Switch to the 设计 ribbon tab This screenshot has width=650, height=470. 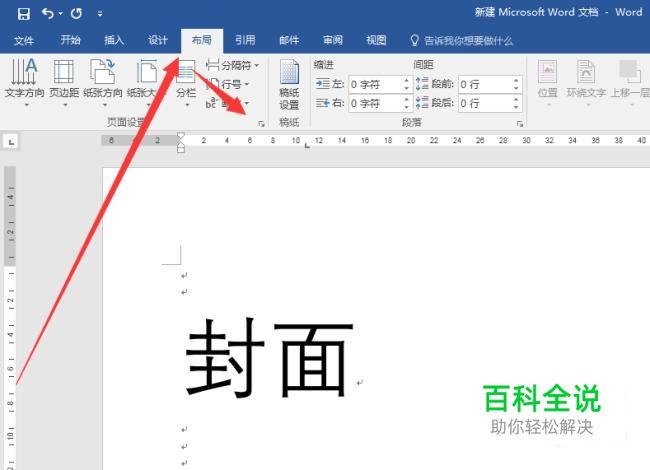click(158, 40)
